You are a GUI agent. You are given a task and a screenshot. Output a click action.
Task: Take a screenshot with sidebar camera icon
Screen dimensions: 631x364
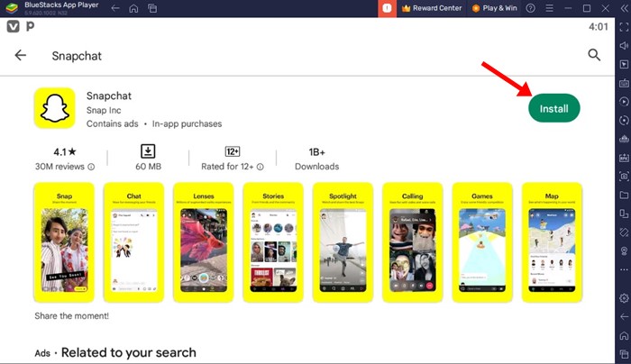coord(624,177)
